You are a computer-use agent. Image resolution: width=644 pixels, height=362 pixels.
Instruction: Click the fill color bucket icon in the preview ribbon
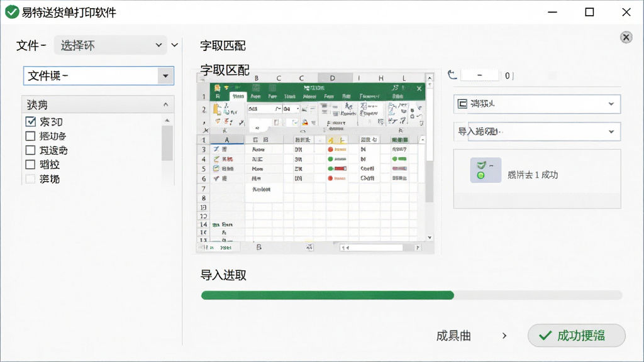point(305,123)
